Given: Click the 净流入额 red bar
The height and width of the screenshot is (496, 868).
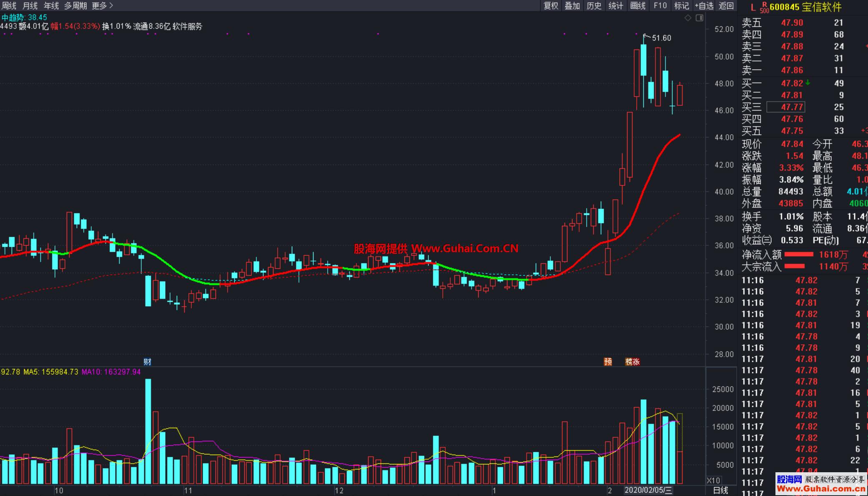Looking at the screenshot, I should pyautogui.click(x=798, y=254).
